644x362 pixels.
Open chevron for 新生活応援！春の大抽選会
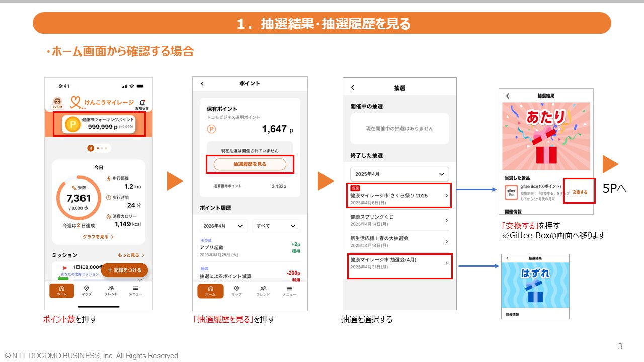point(446,242)
